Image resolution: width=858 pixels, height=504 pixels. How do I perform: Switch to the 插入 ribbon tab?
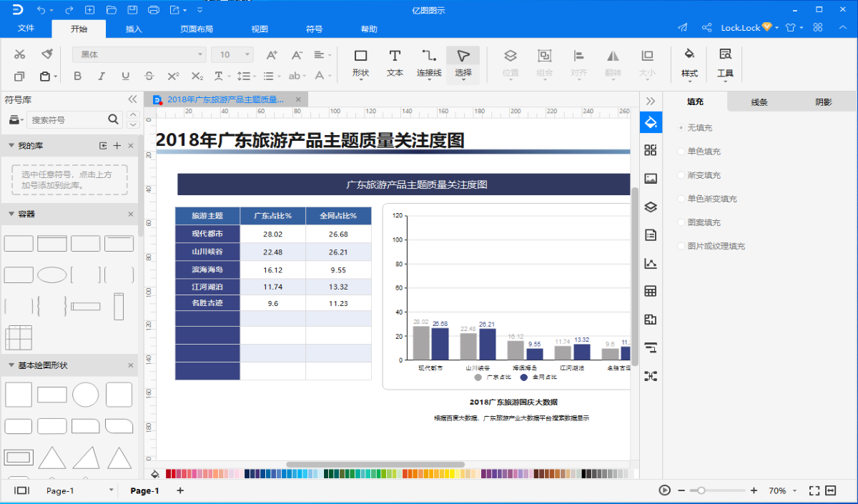tap(134, 29)
